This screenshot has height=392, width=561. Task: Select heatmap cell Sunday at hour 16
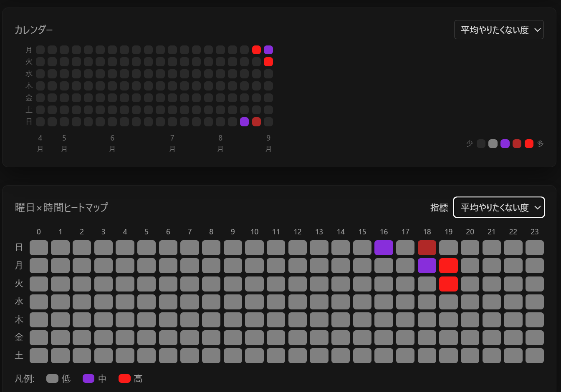pyautogui.click(x=384, y=248)
